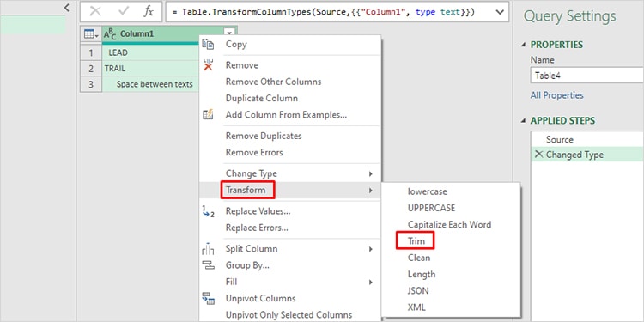Select Remove Other Columns
The width and height of the screenshot is (644, 322).
coord(274,82)
